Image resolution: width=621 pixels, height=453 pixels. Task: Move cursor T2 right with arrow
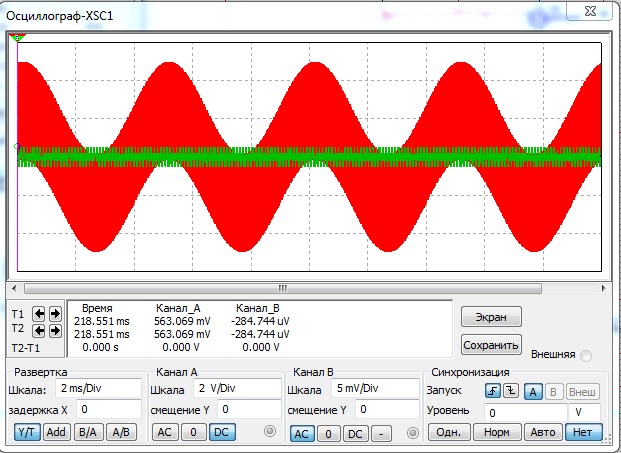coord(55,330)
